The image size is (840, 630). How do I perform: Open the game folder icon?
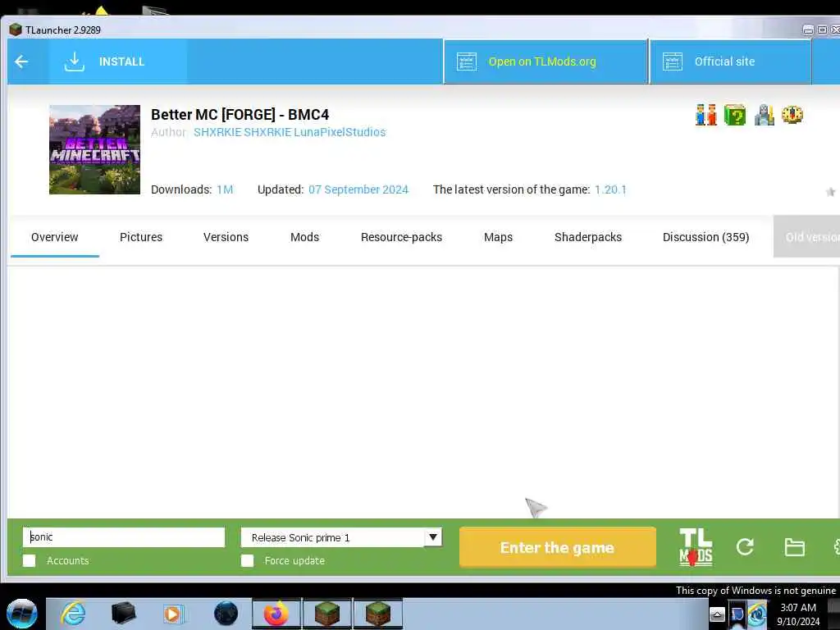(794, 547)
